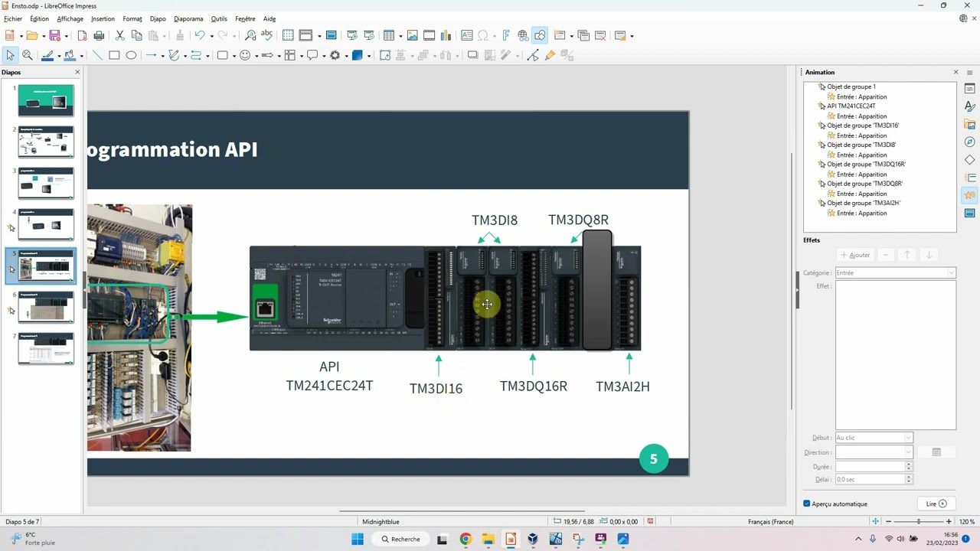Click the Delete Slide icon
This screenshot has width=980, height=551.
600,35
